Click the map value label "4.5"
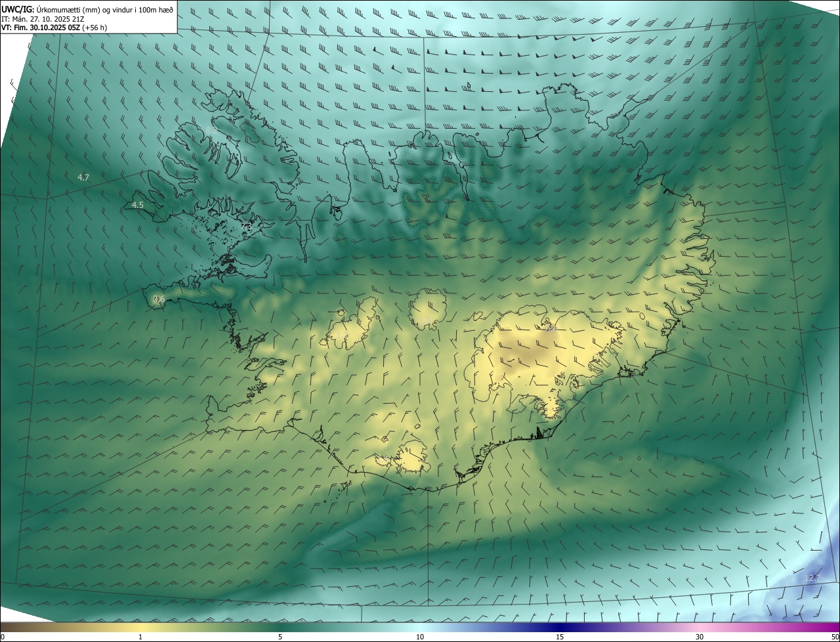The image size is (840, 642). click(x=137, y=205)
